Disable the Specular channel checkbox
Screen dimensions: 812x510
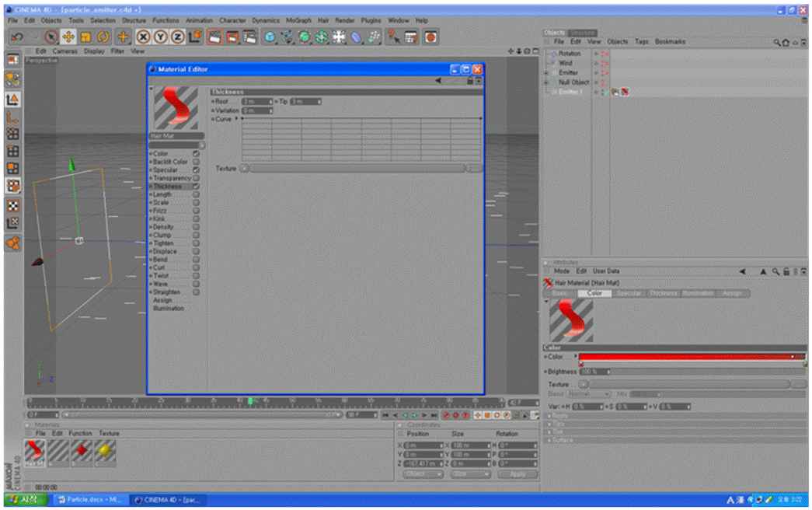pos(196,169)
